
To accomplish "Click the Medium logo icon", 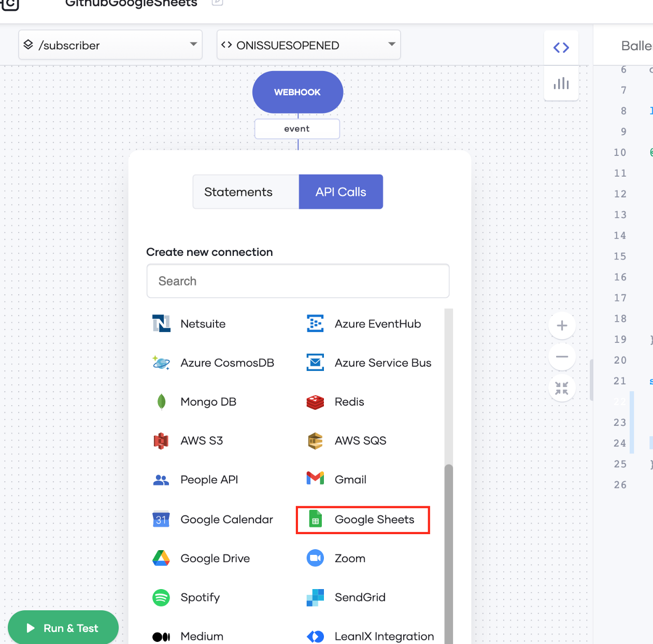I will coord(161,637).
